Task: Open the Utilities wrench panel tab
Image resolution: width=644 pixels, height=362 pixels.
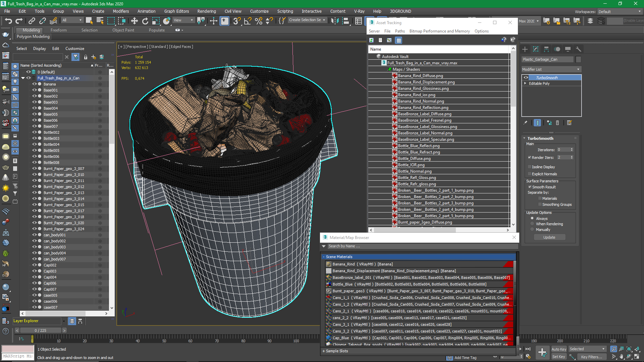Action: tap(579, 49)
